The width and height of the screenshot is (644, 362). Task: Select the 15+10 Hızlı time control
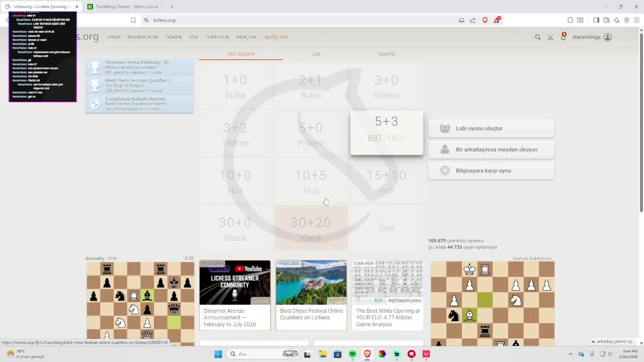click(x=386, y=182)
